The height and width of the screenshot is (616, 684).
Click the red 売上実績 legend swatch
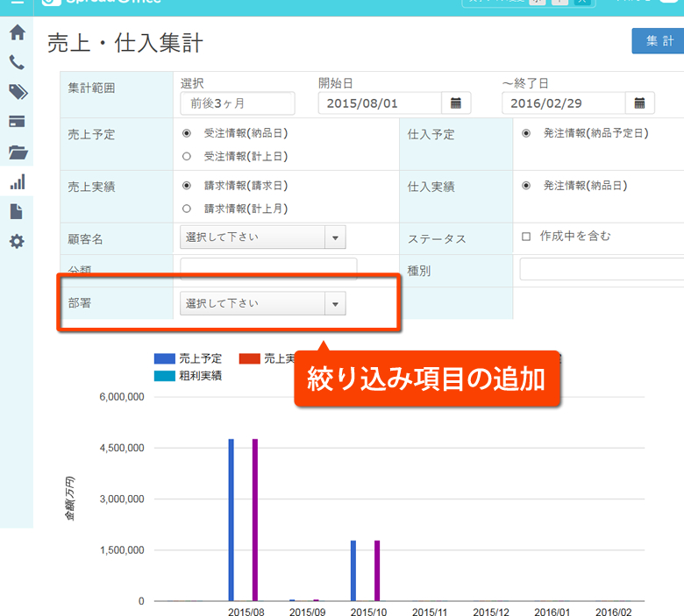(x=250, y=358)
